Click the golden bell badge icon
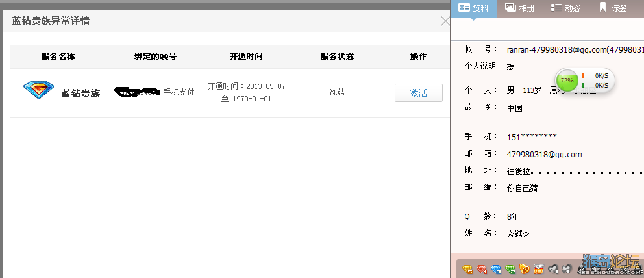644x278 pixels. tap(524, 270)
